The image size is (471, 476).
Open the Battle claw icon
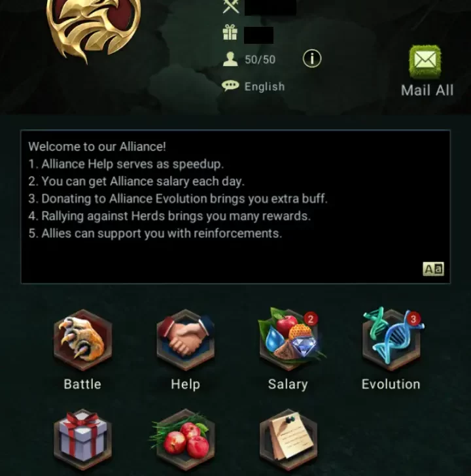click(82, 340)
